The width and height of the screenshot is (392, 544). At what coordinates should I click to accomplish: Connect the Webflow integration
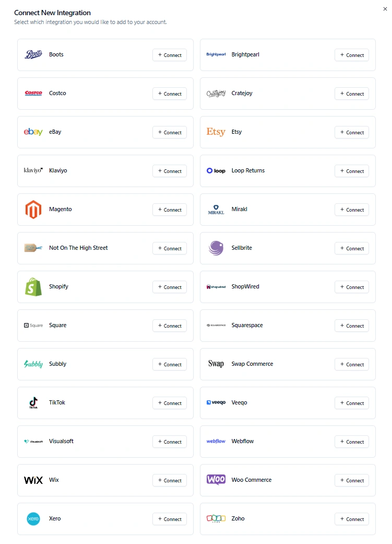click(x=352, y=442)
